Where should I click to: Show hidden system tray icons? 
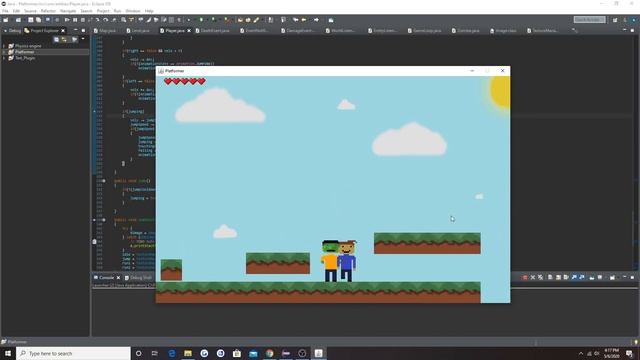click(581, 353)
